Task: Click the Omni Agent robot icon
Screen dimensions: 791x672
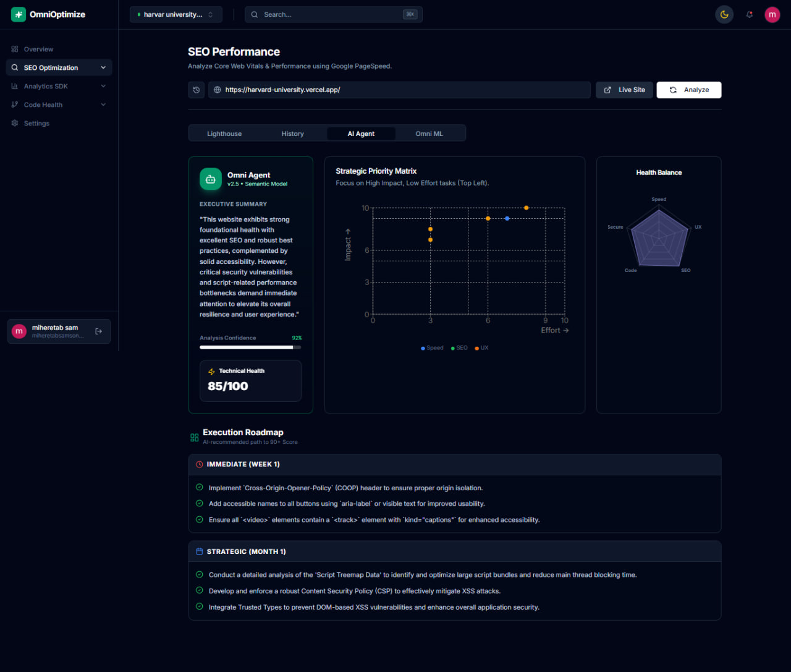Action: 210,179
